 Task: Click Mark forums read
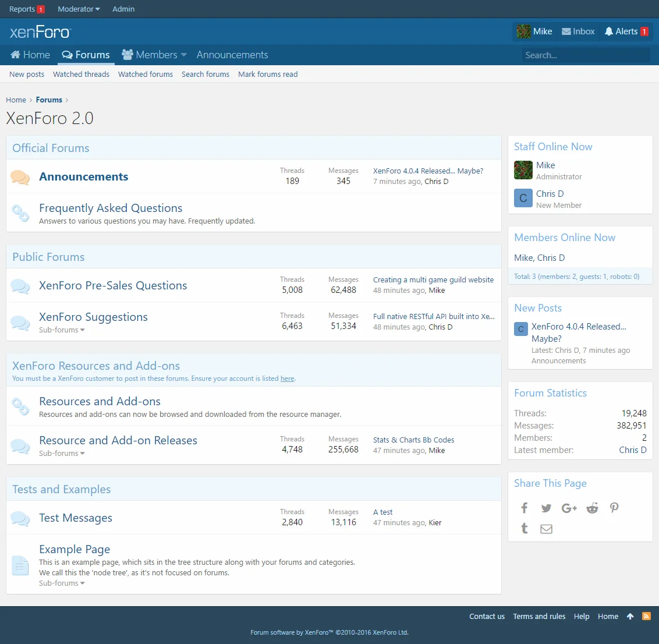[268, 75]
